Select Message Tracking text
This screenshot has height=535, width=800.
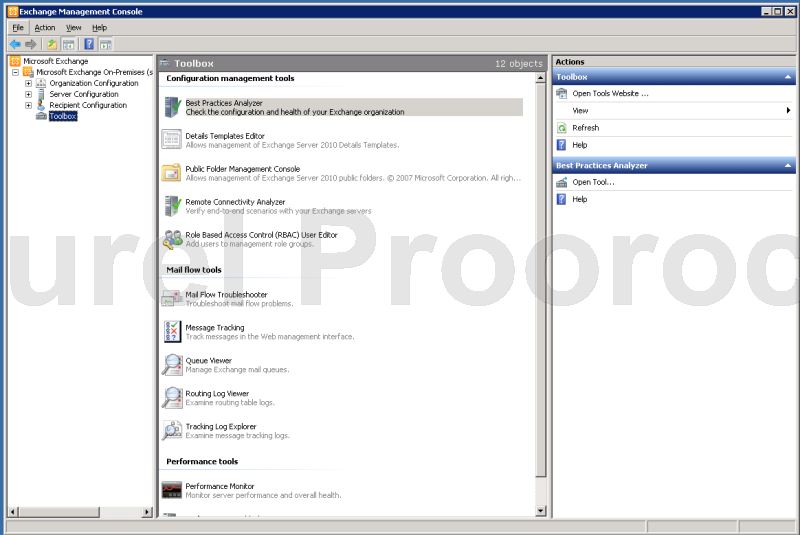215,327
